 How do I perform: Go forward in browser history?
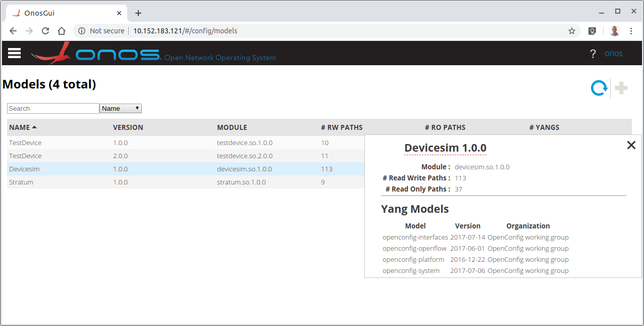click(29, 31)
